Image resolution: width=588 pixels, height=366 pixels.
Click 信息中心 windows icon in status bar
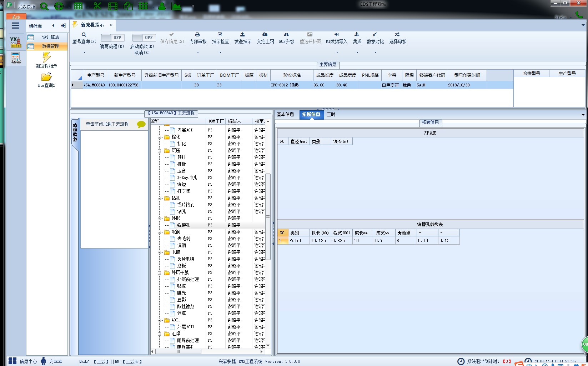12,361
